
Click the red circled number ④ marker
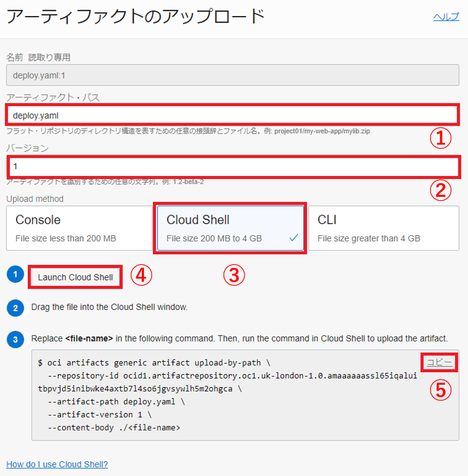tap(142, 274)
